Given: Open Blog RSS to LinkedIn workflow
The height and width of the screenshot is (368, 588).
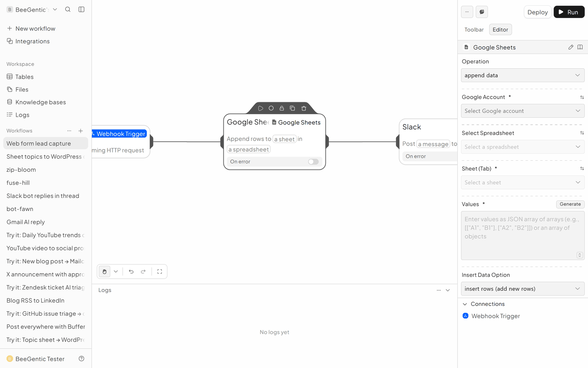Looking at the screenshot, I should pos(46,301).
